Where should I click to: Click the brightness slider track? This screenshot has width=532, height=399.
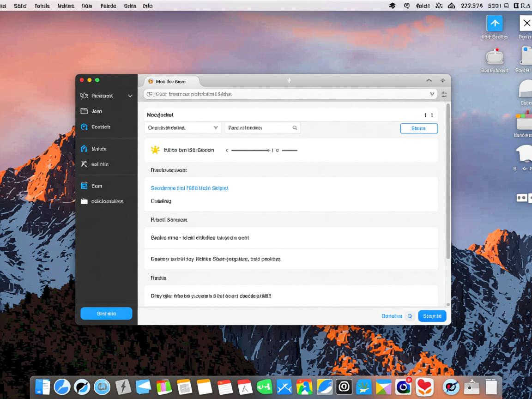(250, 150)
